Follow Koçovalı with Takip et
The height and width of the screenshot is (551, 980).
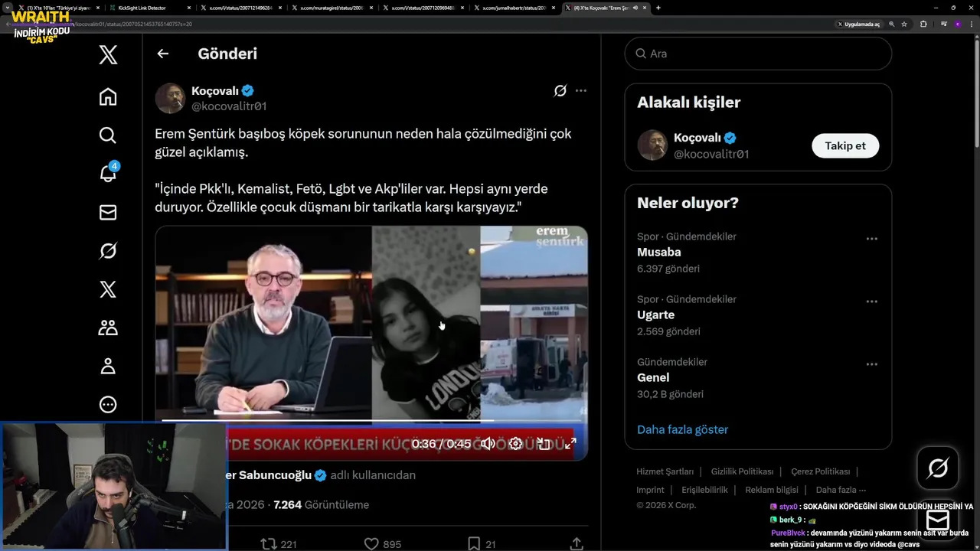coord(845,145)
